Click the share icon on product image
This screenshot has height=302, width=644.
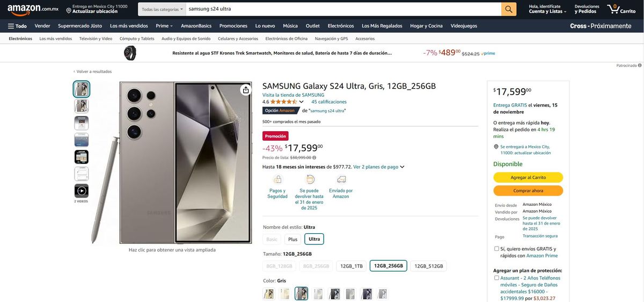pos(246,90)
